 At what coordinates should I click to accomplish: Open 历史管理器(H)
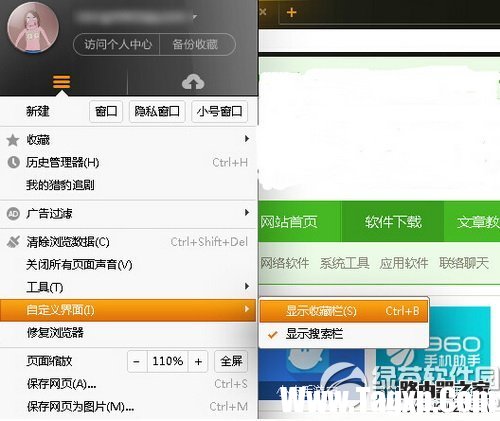[x=128, y=162]
